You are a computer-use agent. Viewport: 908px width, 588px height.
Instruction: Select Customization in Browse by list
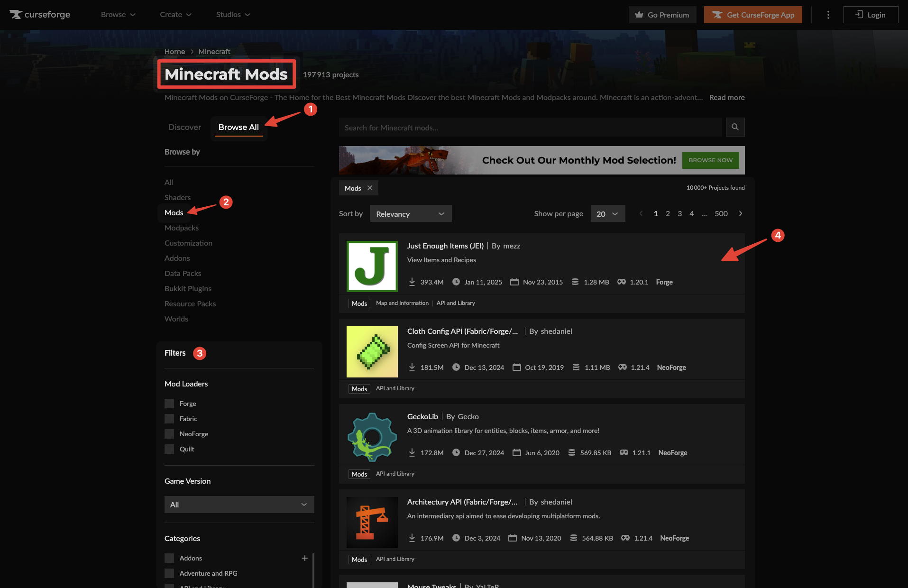coord(188,243)
